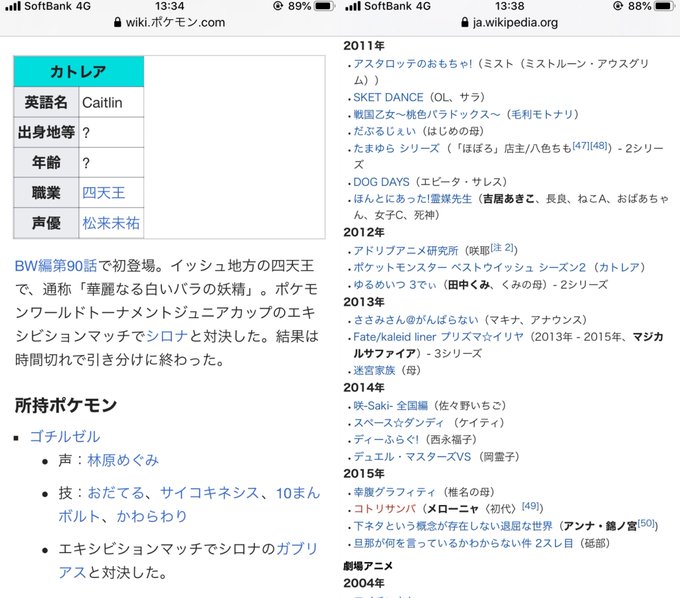Tap the left phone's 13:34 clock
This screenshot has height=598, width=680.
[x=170, y=6]
